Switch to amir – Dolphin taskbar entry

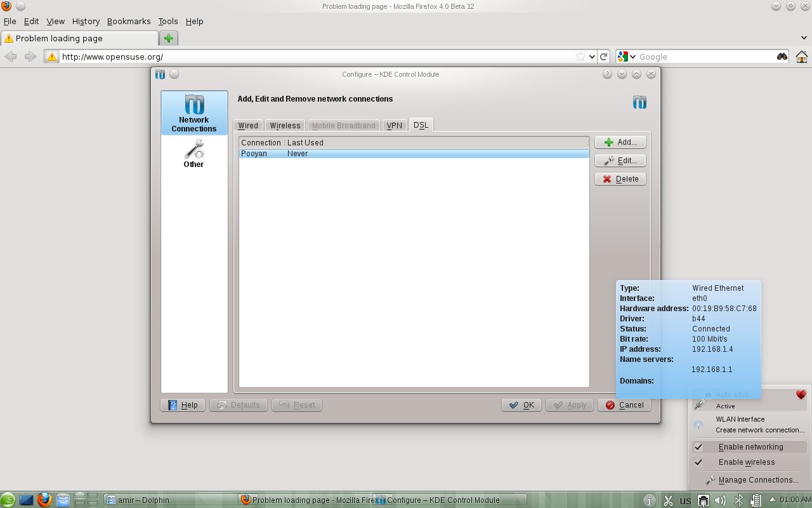coord(171,500)
